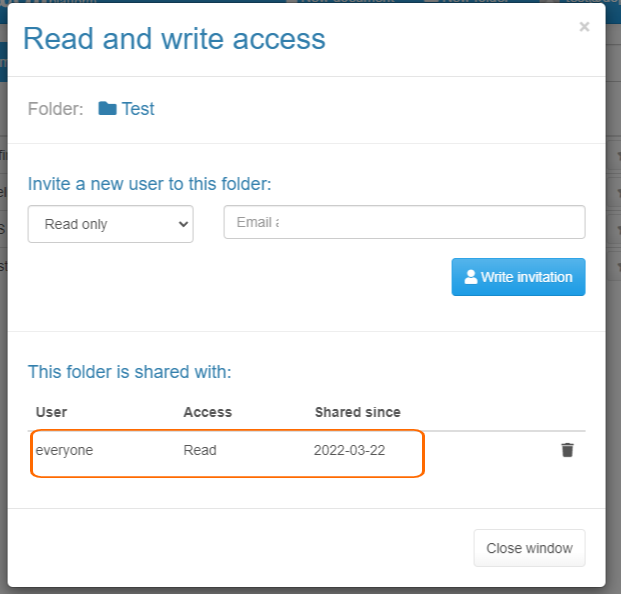
Task: Click the blue Test folder icon
Action: [x=107, y=108]
